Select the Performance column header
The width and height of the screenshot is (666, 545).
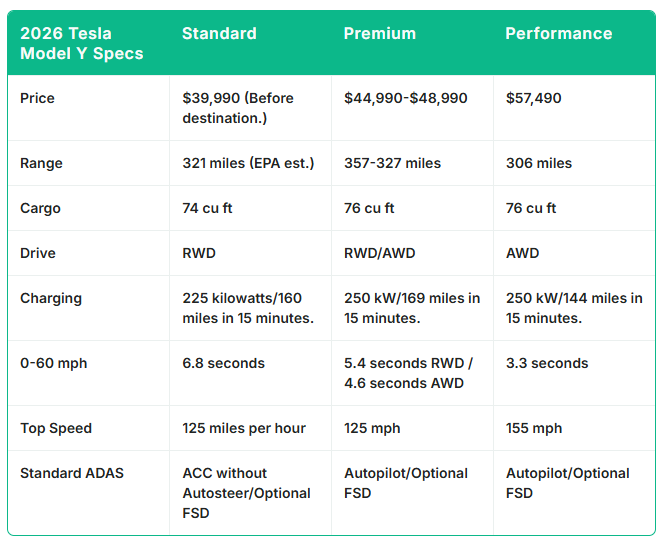pyautogui.click(x=558, y=33)
